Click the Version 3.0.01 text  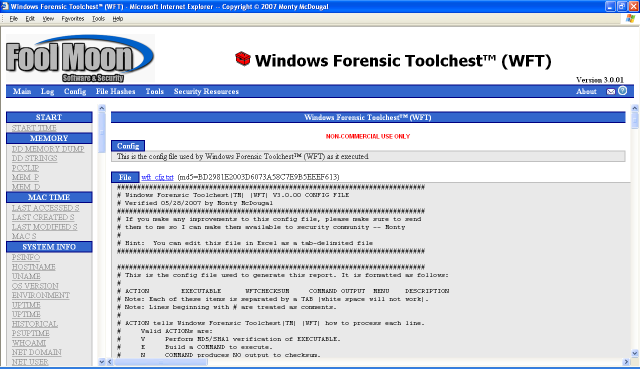pos(600,80)
